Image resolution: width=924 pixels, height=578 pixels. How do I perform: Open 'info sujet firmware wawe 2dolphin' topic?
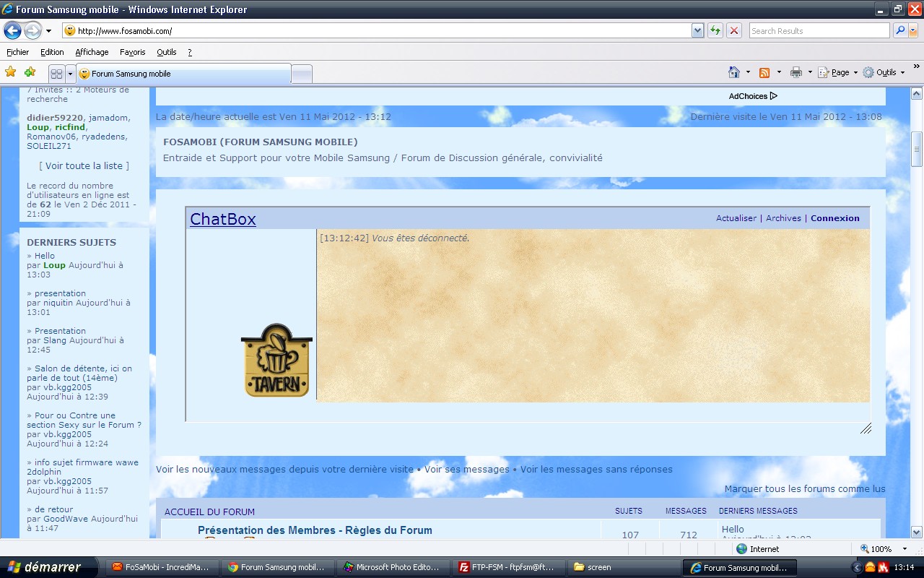coord(82,467)
